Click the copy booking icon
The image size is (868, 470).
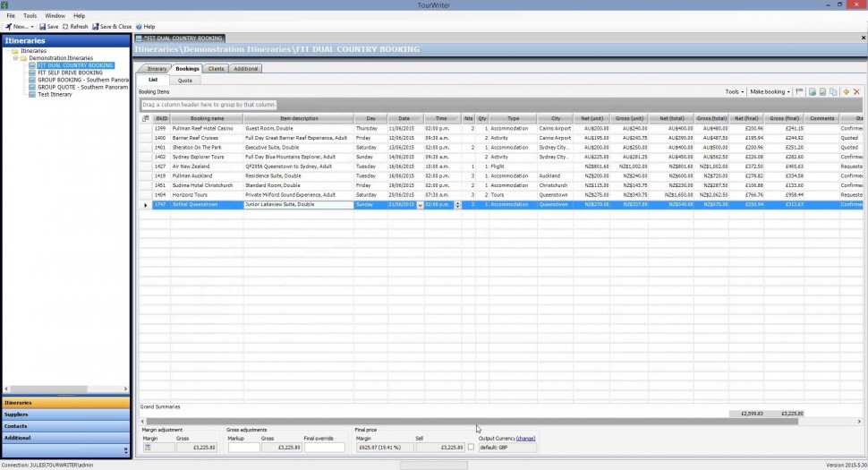[833, 92]
